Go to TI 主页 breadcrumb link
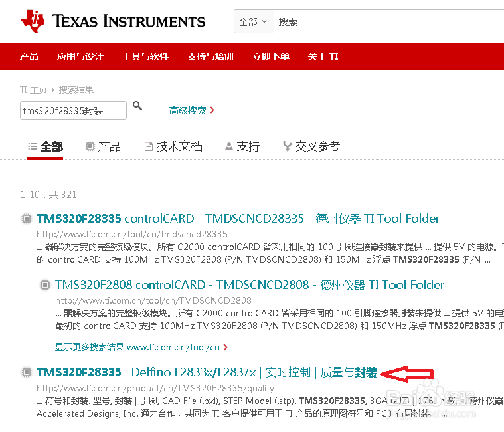The image size is (504, 432). (x=33, y=90)
